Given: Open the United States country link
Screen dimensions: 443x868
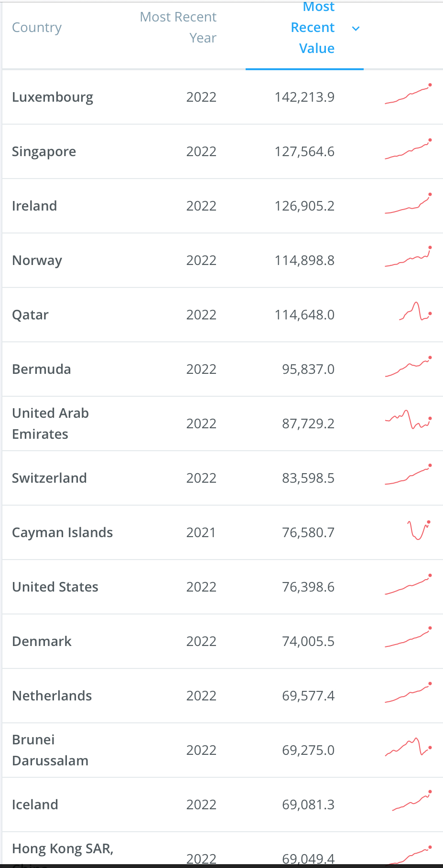Looking at the screenshot, I should tap(55, 587).
